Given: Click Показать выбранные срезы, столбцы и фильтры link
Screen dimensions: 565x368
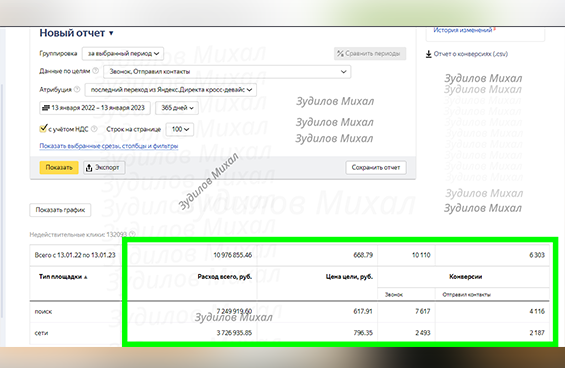Looking at the screenshot, I should [109, 146].
